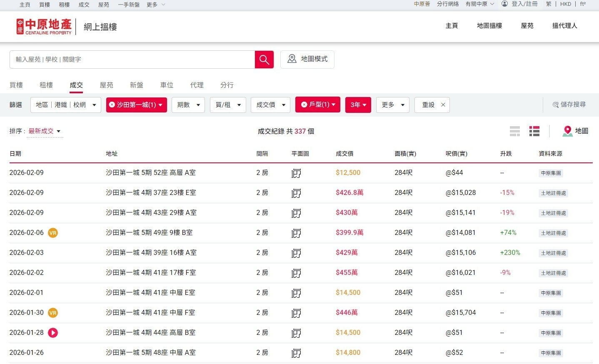The height and width of the screenshot is (364, 599).
Task: Select the detailed red list view icon
Action: click(534, 131)
